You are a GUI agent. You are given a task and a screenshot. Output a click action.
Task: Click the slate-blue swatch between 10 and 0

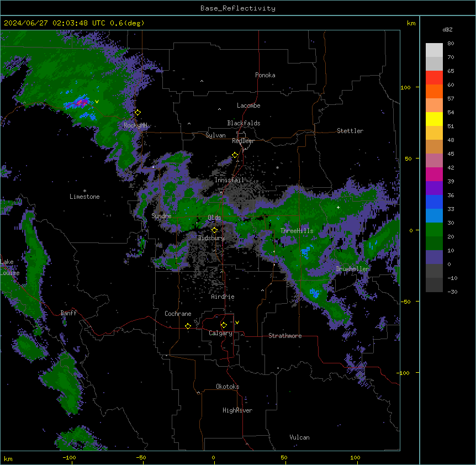pyautogui.click(x=434, y=257)
